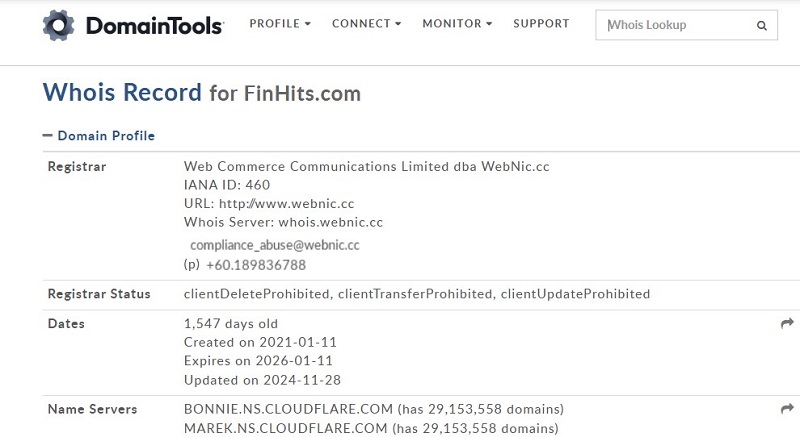Click the clientTransferProhibited status

pyautogui.click(x=415, y=294)
